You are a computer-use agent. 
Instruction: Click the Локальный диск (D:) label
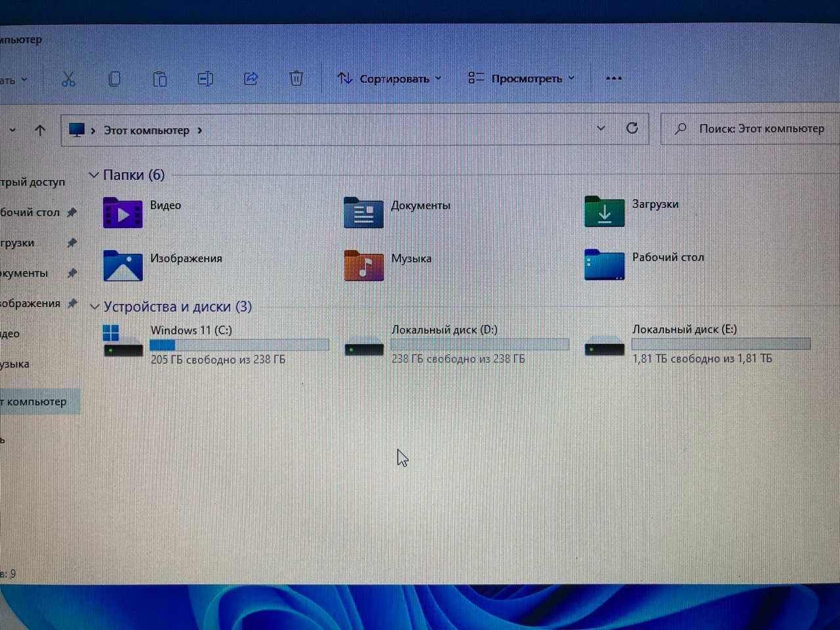coord(444,329)
